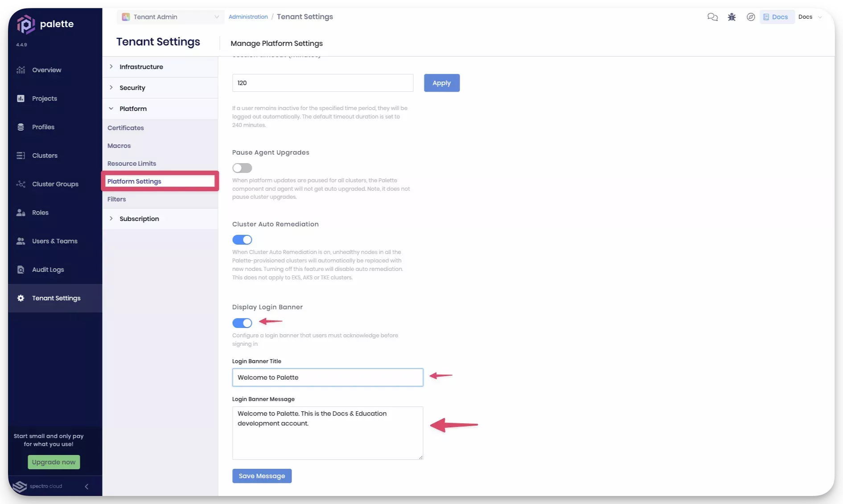Open the Filters settings page
Screen dimensions: 843x504
(x=116, y=199)
